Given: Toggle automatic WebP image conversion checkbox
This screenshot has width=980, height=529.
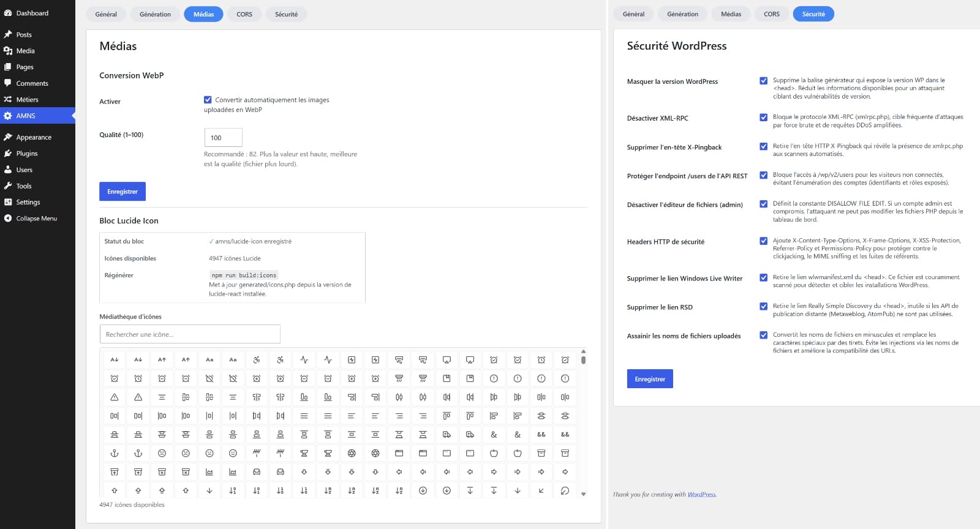Looking at the screenshot, I should tap(208, 100).
